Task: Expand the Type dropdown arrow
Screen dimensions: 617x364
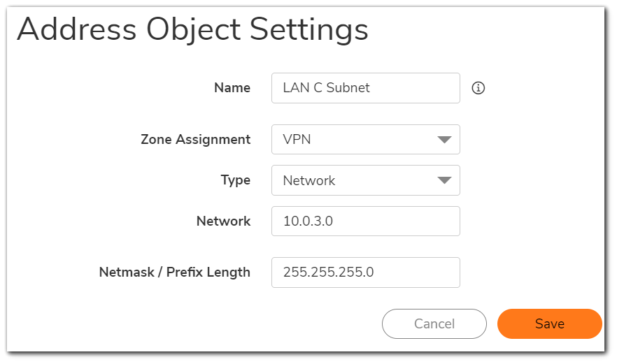Action: pyautogui.click(x=444, y=180)
